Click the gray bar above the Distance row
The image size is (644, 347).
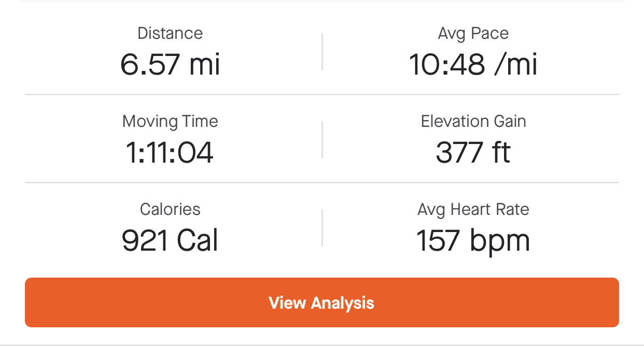(322, 1)
